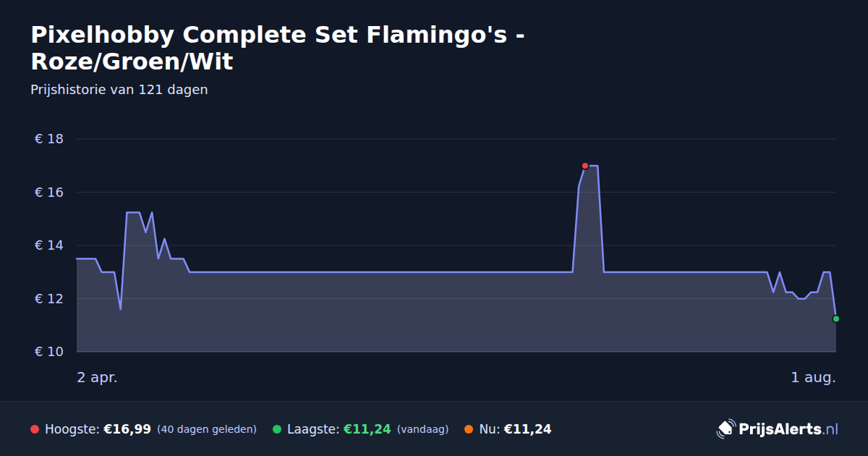Click the 2 apr. start date label
Viewport: 868px width, 456px height.
click(97, 377)
